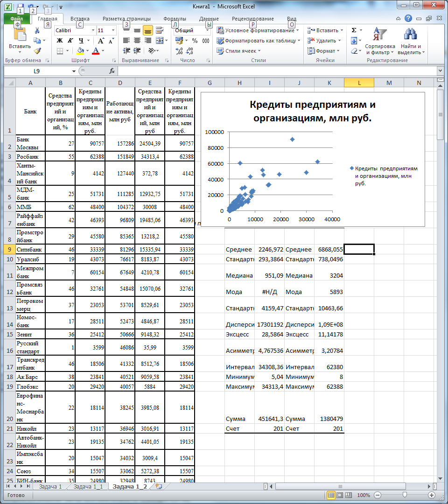The width and height of the screenshot is (448, 504).
Task: Click Вставить in the cells group
Action: click(325, 30)
